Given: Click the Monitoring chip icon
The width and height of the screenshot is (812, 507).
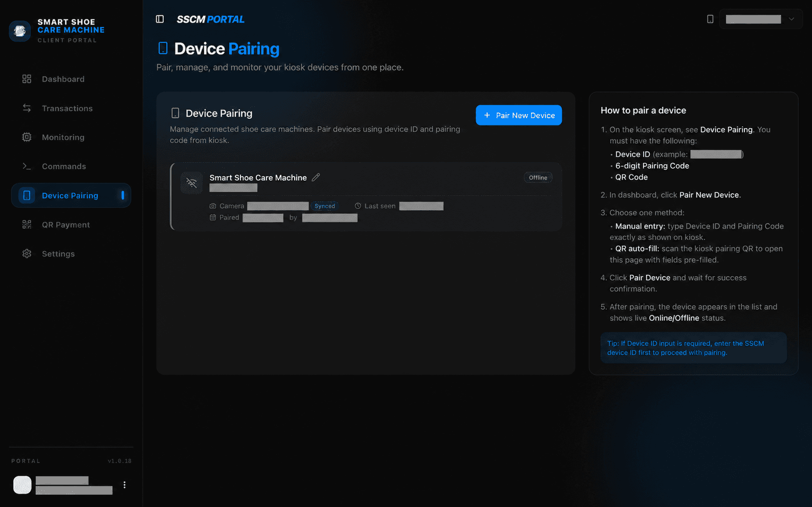Looking at the screenshot, I should pos(27,137).
